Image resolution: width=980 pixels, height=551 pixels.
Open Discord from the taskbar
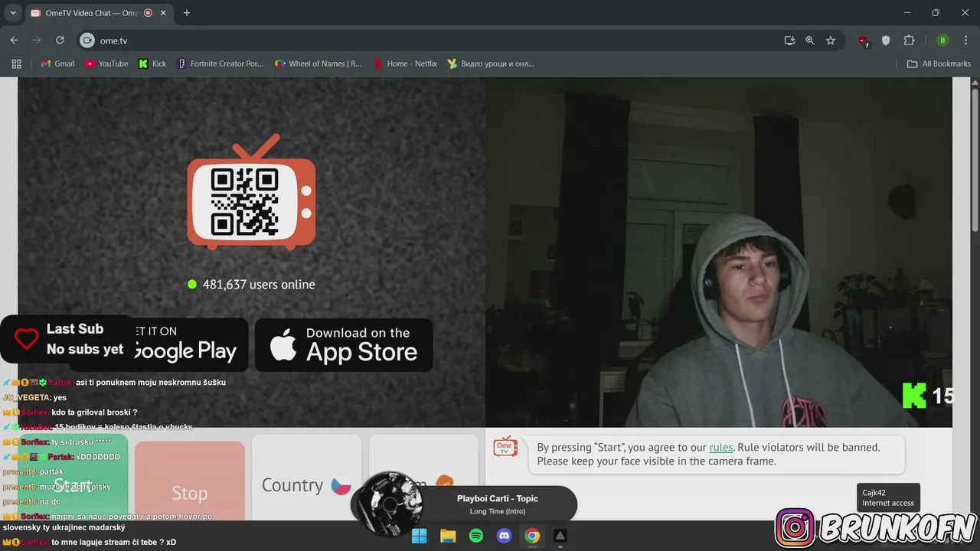tap(504, 536)
